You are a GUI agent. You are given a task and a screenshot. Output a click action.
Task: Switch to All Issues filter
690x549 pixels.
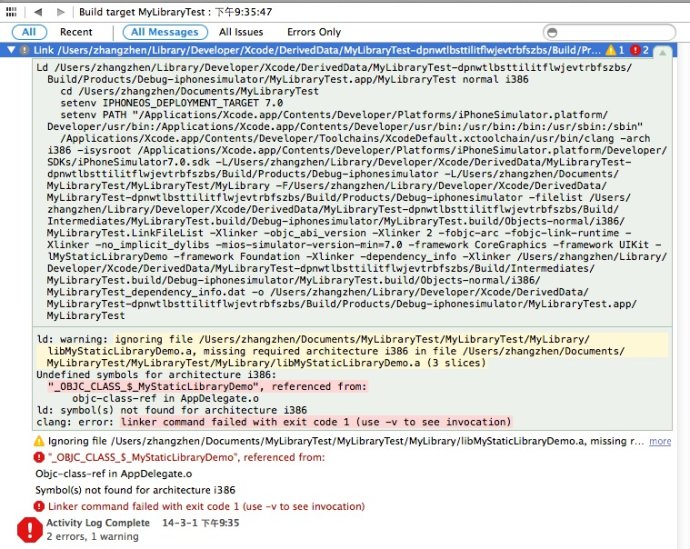[241, 32]
